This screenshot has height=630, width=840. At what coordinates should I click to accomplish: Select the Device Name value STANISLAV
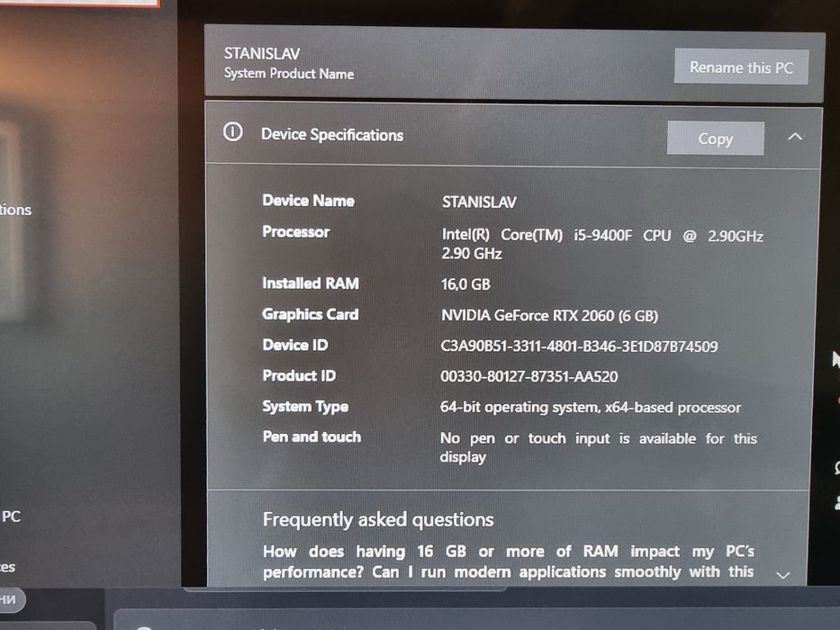click(x=479, y=202)
